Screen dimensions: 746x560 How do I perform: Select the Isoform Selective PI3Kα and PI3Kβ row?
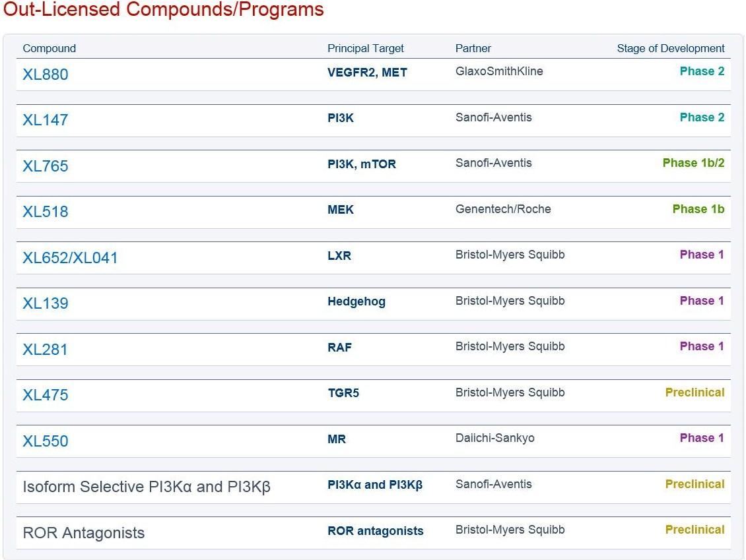374,487
